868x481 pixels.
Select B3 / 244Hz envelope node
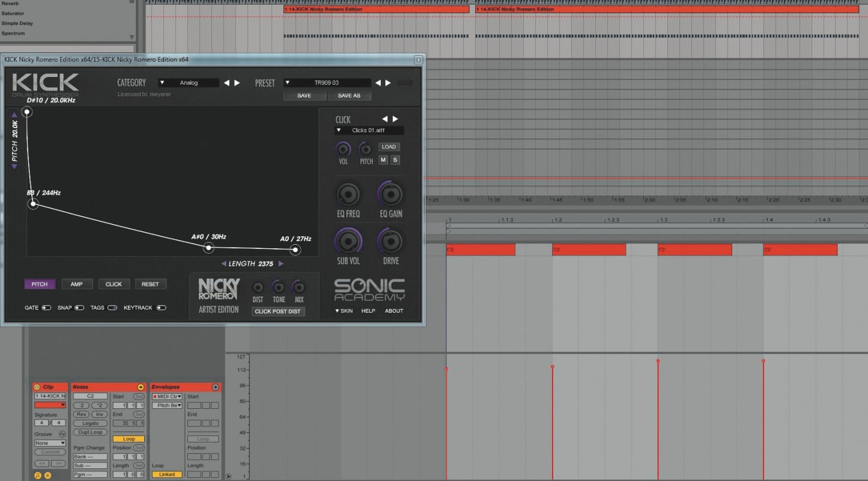pyautogui.click(x=34, y=204)
